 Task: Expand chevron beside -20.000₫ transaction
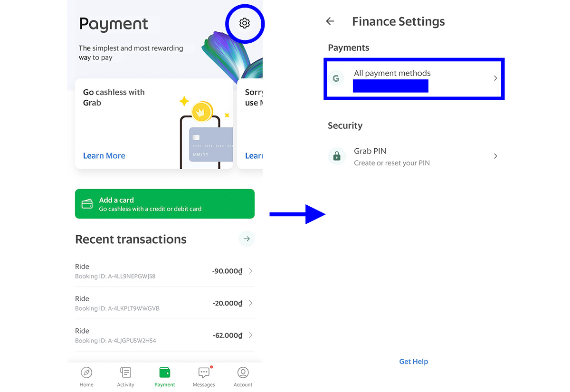(251, 303)
